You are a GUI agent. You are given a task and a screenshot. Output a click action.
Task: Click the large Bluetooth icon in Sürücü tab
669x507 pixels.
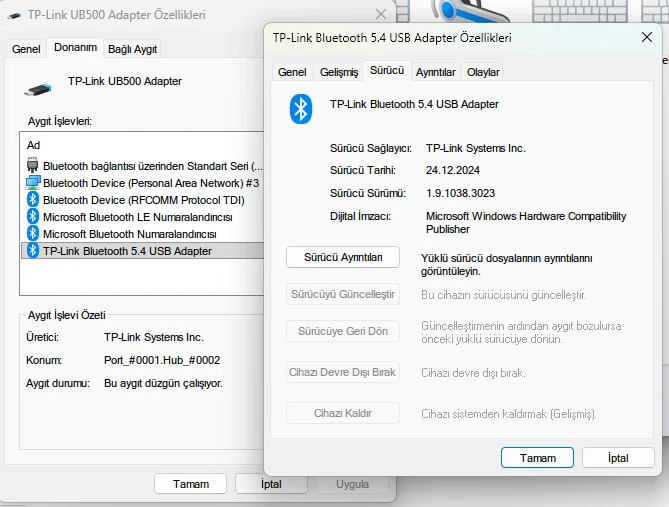301,109
